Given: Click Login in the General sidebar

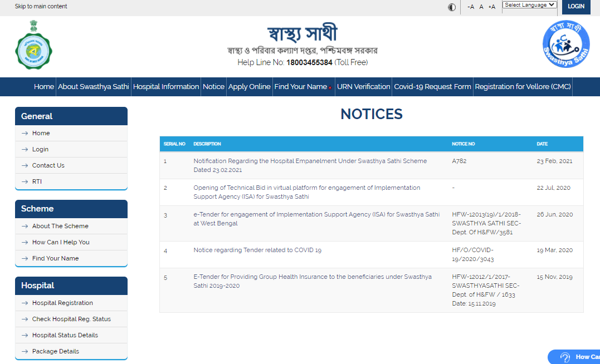Looking at the screenshot, I should [40, 149].
